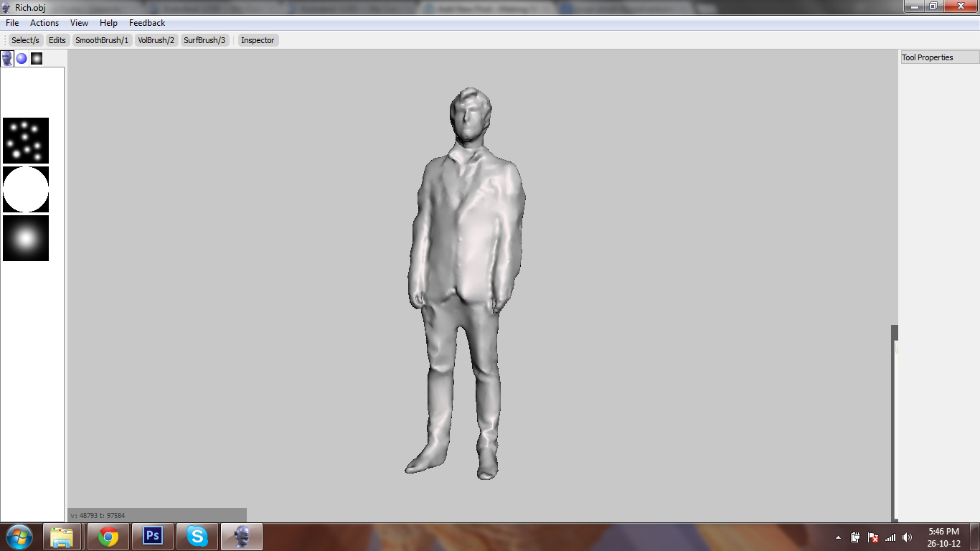Click the Rich.obj human model in viewport

pyautogui.click(x=466, y=283)
